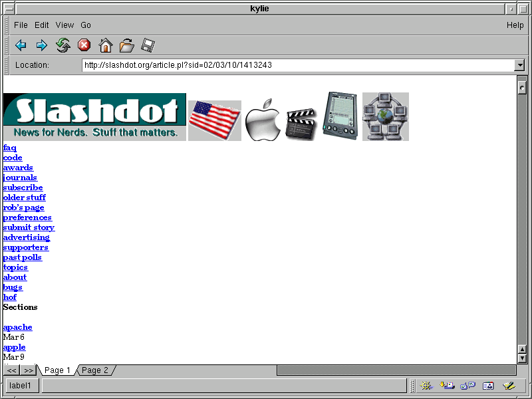
Task: Open the Edit menu
Action: (x=42, y=25)
